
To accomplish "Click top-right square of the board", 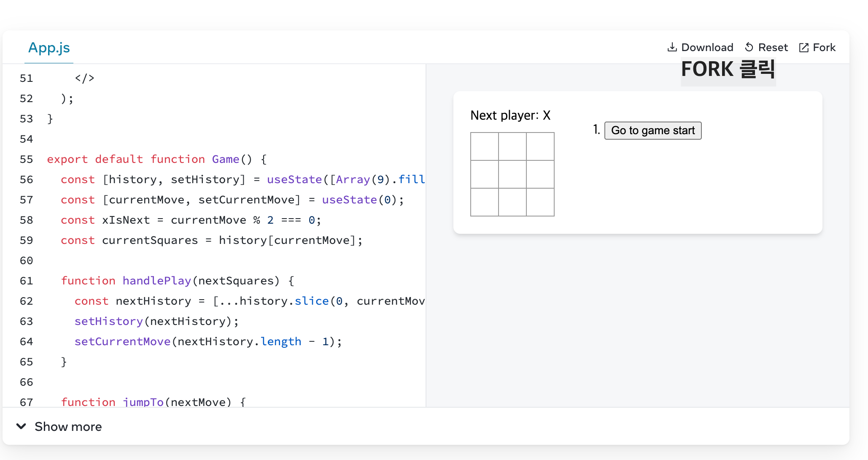I will click(540, 146).
